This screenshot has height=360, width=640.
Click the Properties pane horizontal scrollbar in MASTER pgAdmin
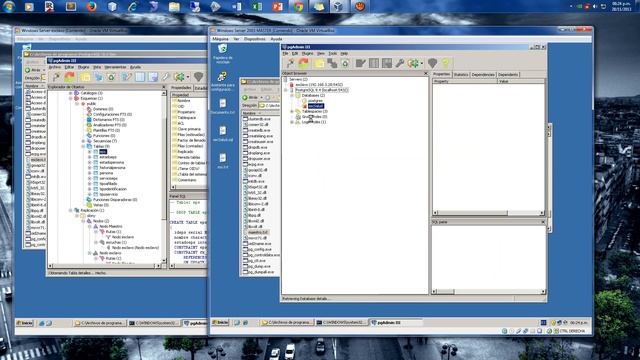pos(489,213)
